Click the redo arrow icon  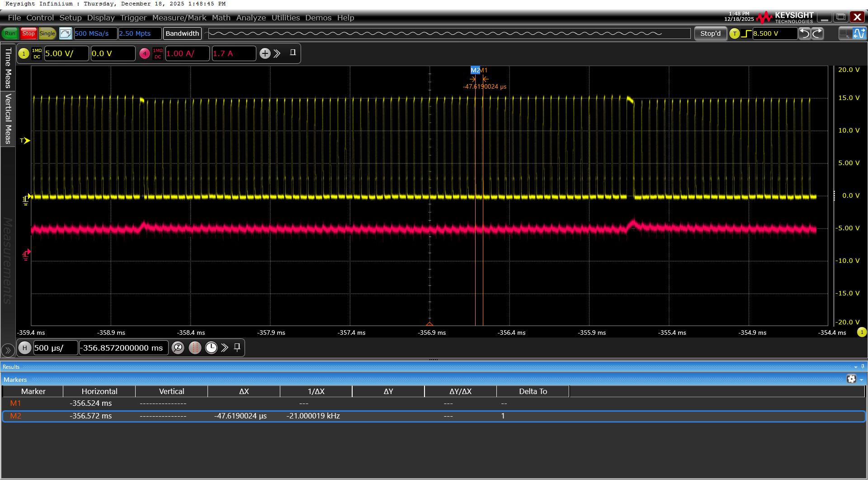pos(817,33)
